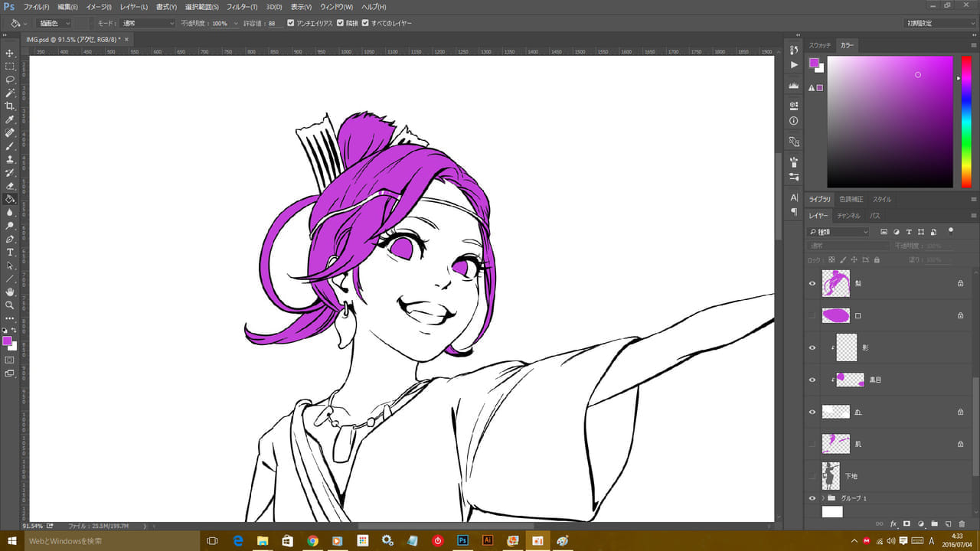The height and width of the screenshot is (551, 980).
Task: Expand the グループ 1 layer group
Action: [x=823, y=498]
